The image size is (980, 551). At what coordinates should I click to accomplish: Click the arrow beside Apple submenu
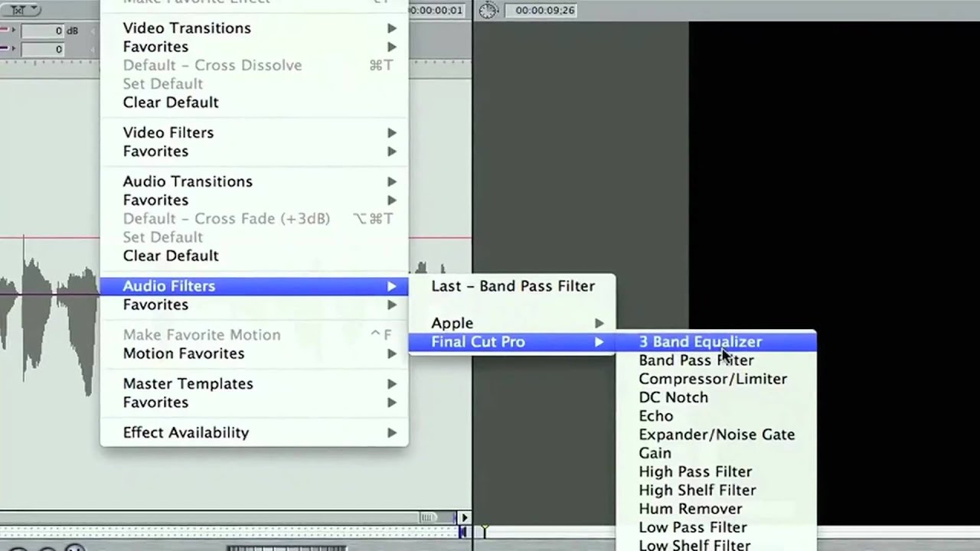tap(599, 324)
